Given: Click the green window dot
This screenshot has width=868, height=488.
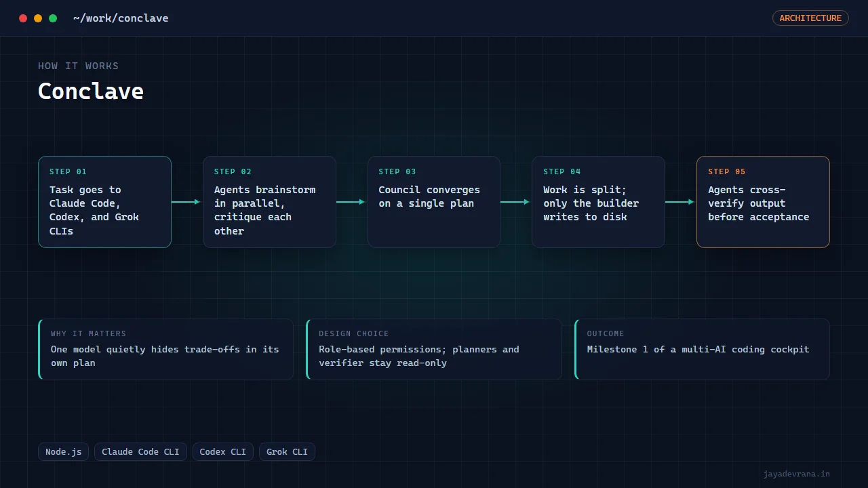Looking at the screenshot, I should pos(53,18).
